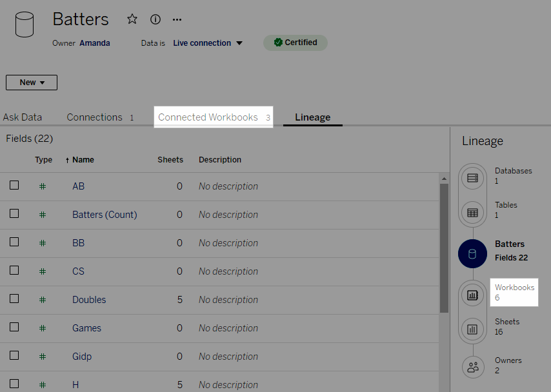
Task: Open the New dropdown button
Action: pos(32,83)
